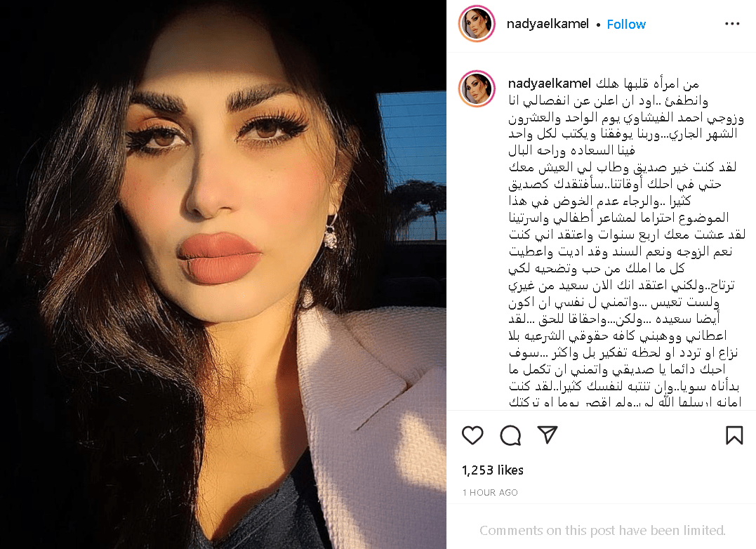The image size is (756, 549).
Task: Click the cut-off last caption line
Action: pos(625,402)
